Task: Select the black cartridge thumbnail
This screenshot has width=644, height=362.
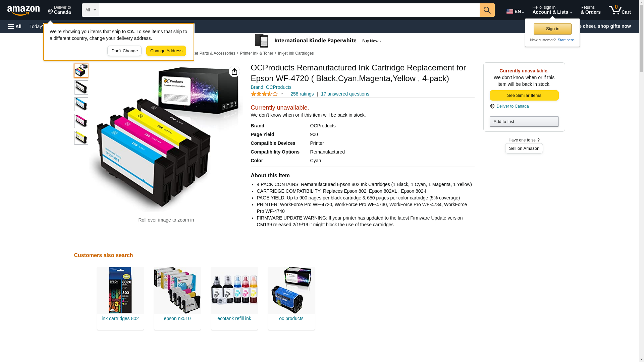Action: [x=81, y=87]
